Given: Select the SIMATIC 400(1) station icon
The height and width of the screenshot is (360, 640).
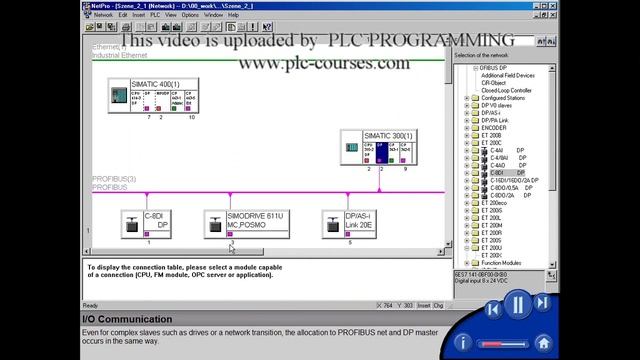Looking at the screenshot, I should (x=119, y=95).
